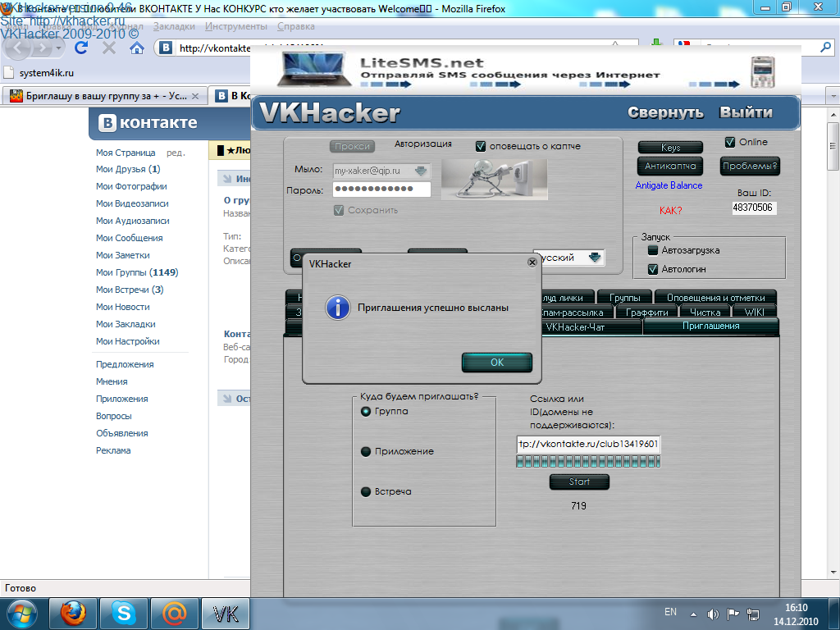840x630 pixels.
Task: Click the info icon in the dialog
Action: click(338, 308)
